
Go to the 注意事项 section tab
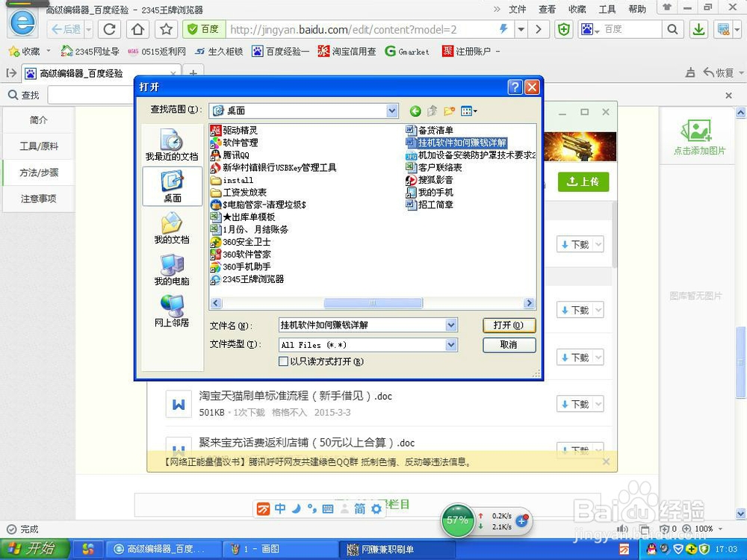click(39, 199)
